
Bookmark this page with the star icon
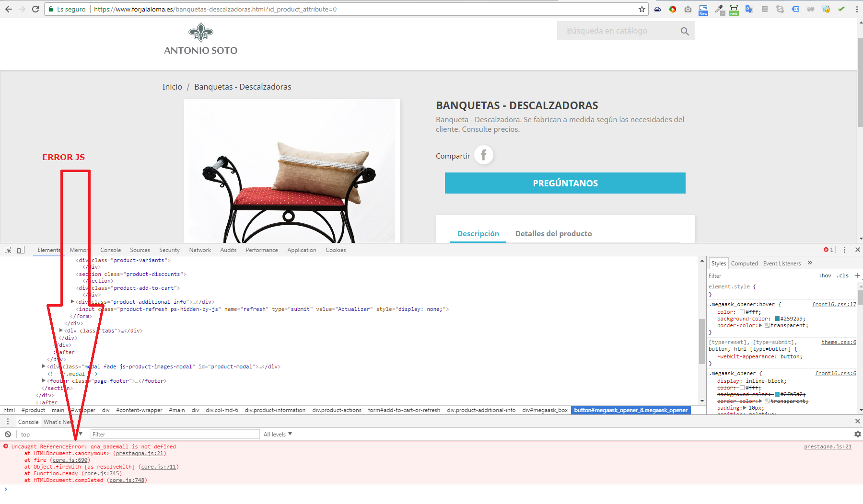pyautogui.click(x=642, y=9)
